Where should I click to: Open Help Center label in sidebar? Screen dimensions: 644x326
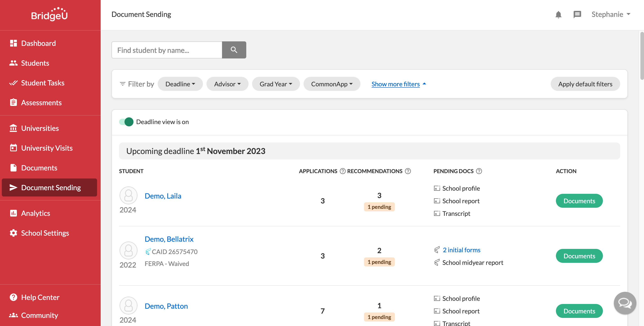[x=40, y=297]
